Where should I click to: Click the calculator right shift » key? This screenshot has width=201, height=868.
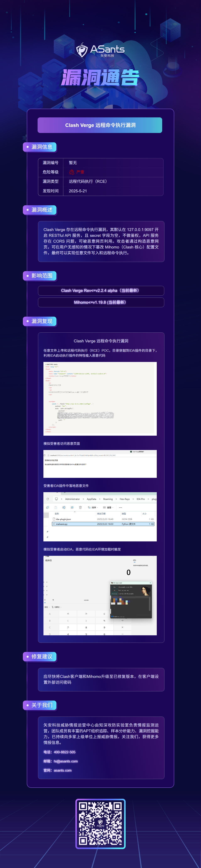tap(86, 614)
